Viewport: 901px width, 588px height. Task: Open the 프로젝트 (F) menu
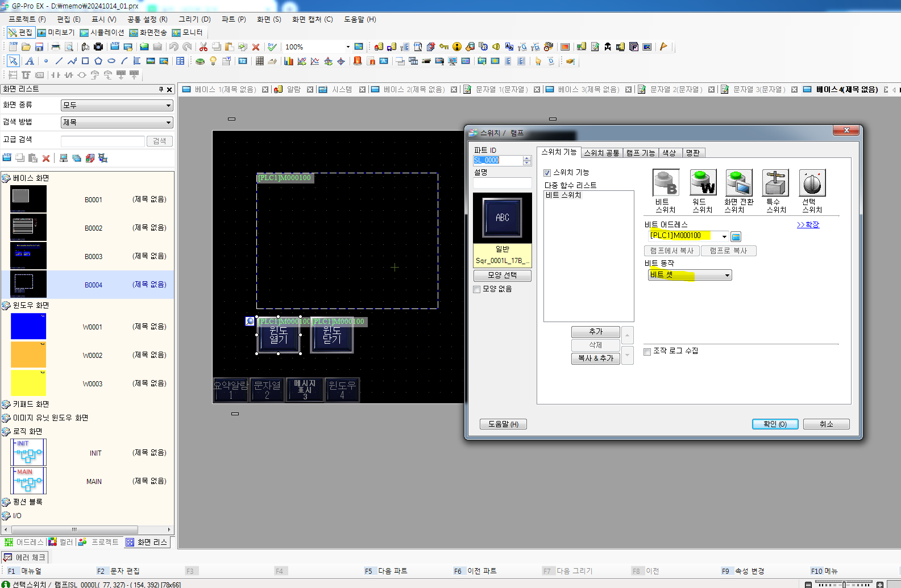pos(27,19)
